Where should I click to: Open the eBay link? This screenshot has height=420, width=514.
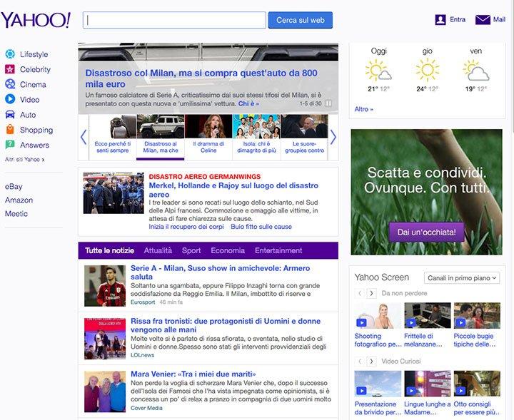pos(14,186)
